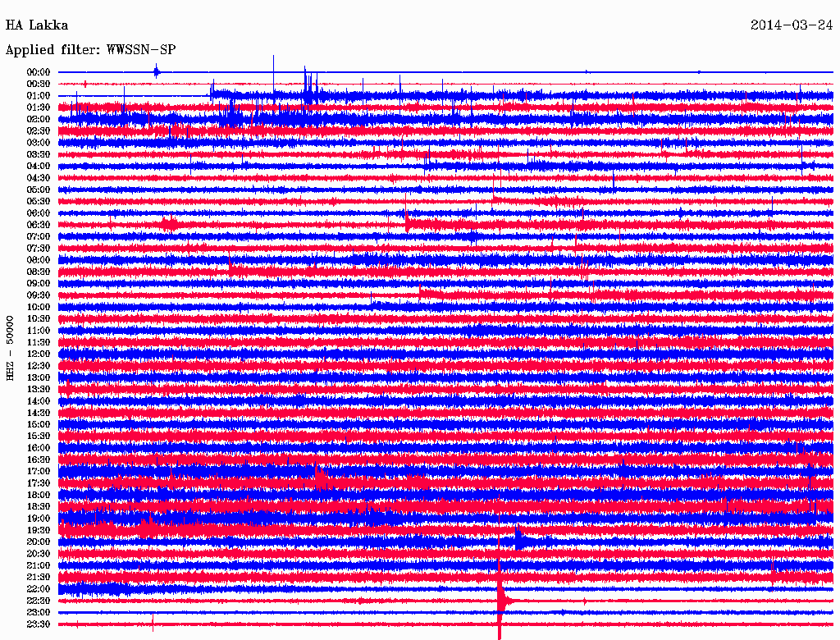Viewport: 840px width, 640px height.
Task: Click the 12:00 time label
Action: (39, 354)
